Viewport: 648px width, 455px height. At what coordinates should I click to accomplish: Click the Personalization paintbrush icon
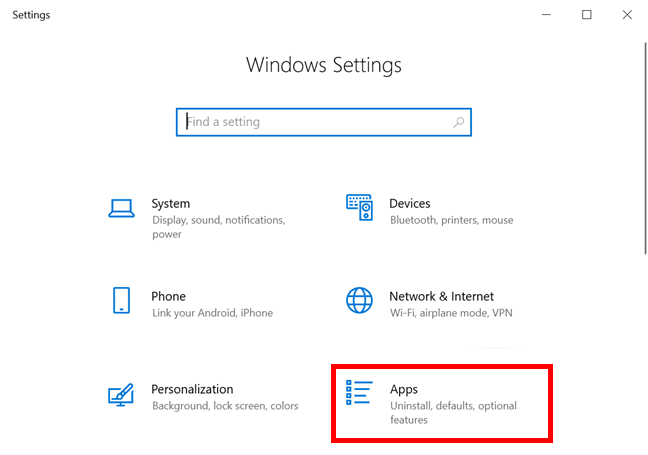point(122,395)
